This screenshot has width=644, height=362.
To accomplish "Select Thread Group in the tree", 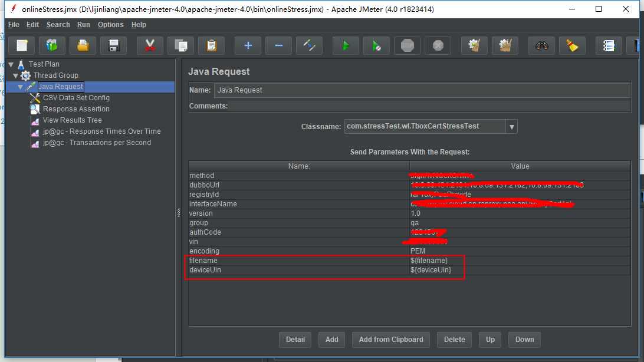I will 56,75.
